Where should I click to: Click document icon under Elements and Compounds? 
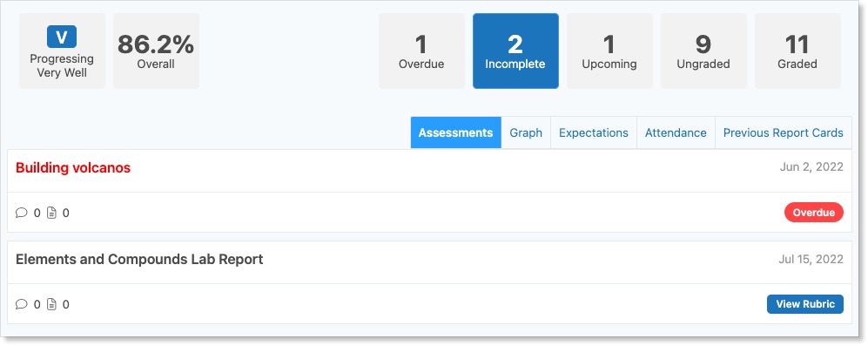pyautogui.click(x=51, y=304)
